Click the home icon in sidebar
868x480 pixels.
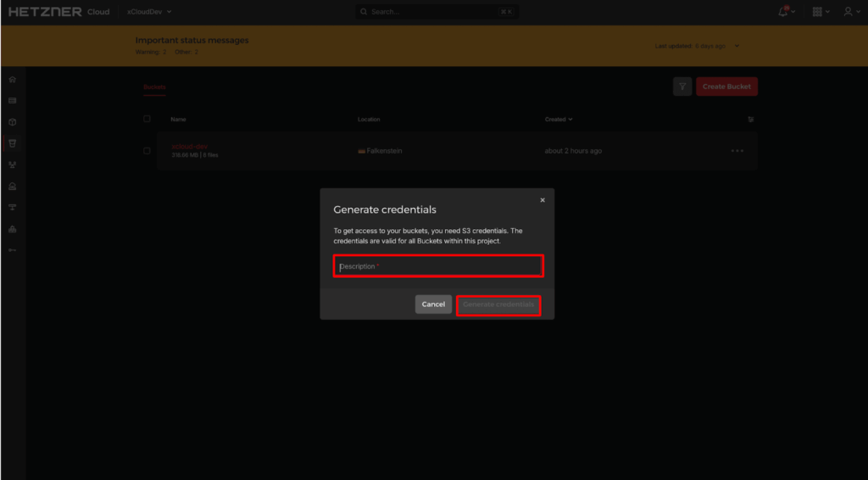(12, 79)
